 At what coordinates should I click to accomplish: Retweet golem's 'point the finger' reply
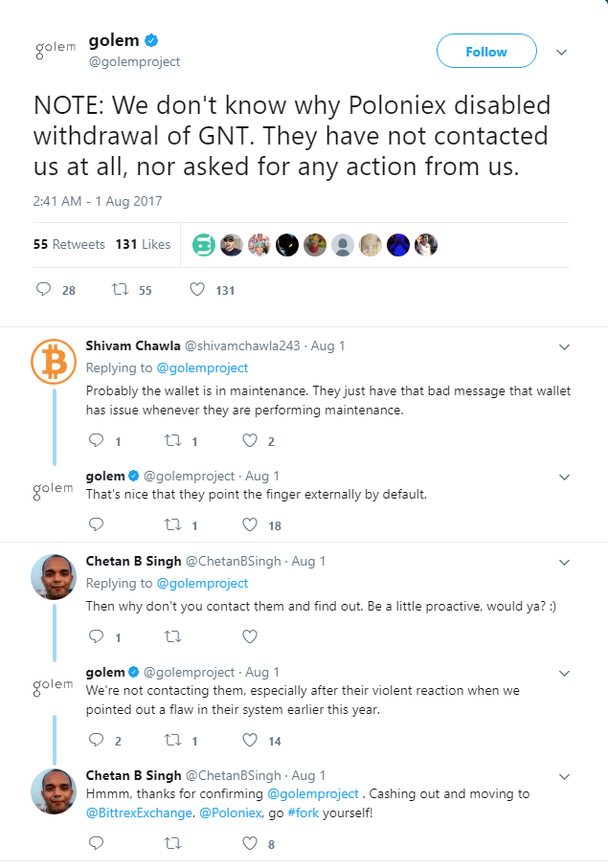[x=172, y=524]
